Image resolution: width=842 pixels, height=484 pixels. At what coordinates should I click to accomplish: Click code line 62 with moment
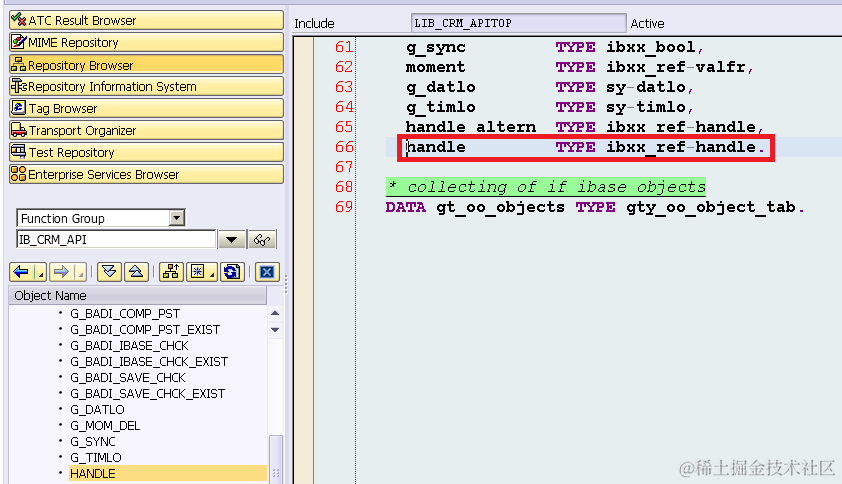click(579, 67)
